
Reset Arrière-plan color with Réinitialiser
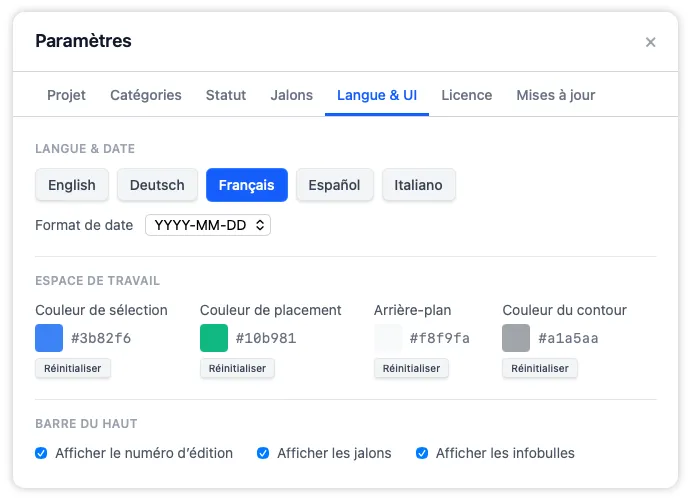point(411,368)
